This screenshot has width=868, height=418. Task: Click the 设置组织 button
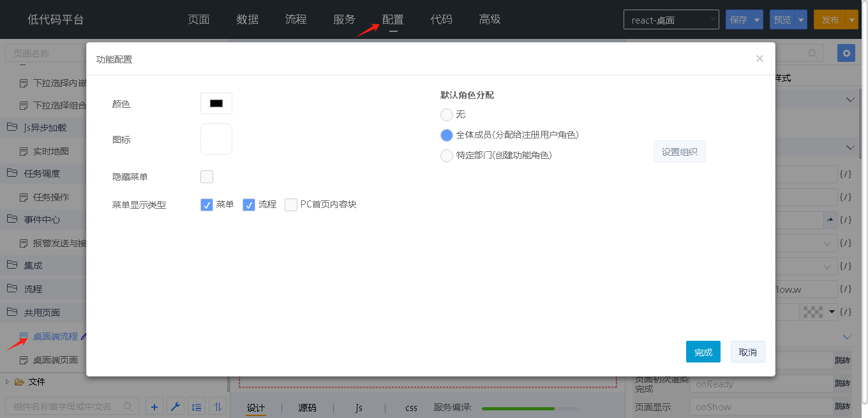(x=680, y=152)
